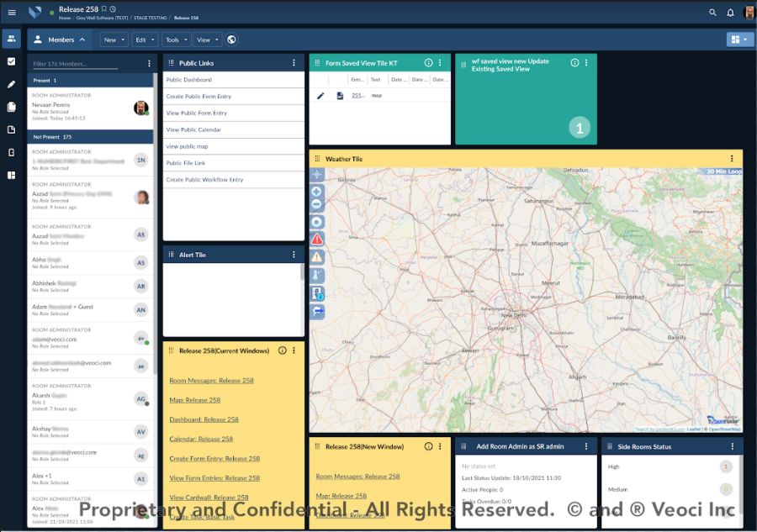Open the Weather Tile three-dot menu

tap(733, 159)
